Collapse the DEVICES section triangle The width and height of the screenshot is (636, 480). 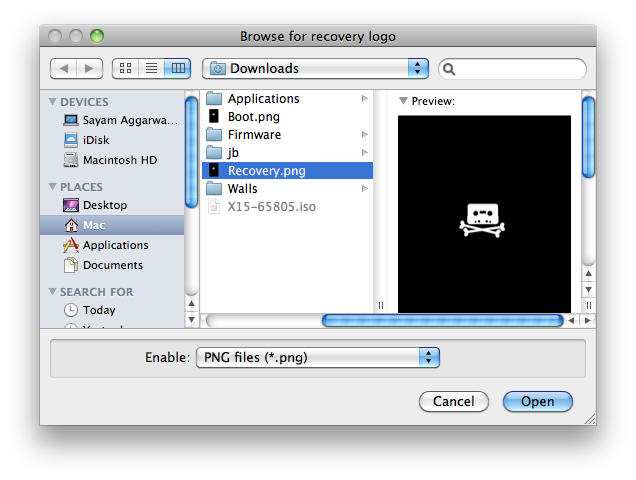(x=53, y=102)
